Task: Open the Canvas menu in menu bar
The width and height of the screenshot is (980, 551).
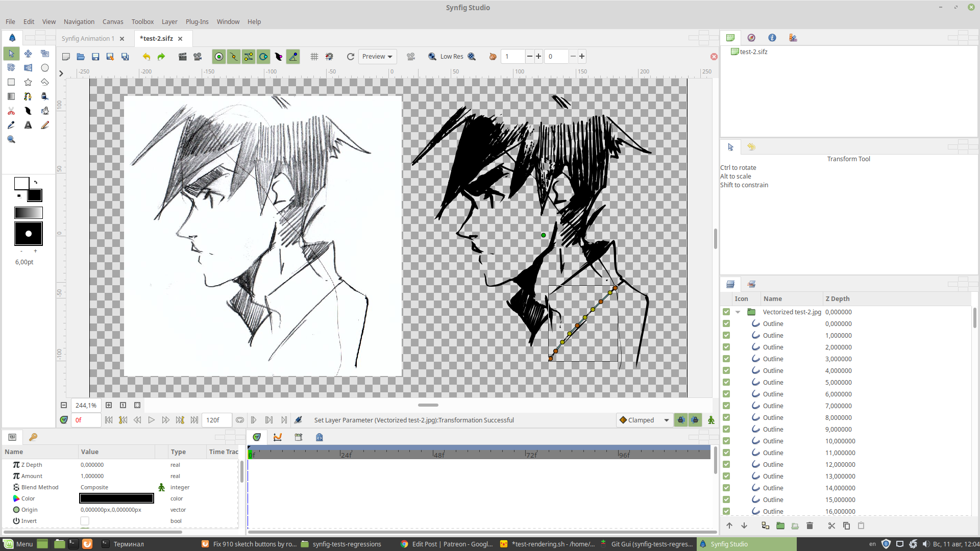Action: pyautogui.click(x=112, y=21)
